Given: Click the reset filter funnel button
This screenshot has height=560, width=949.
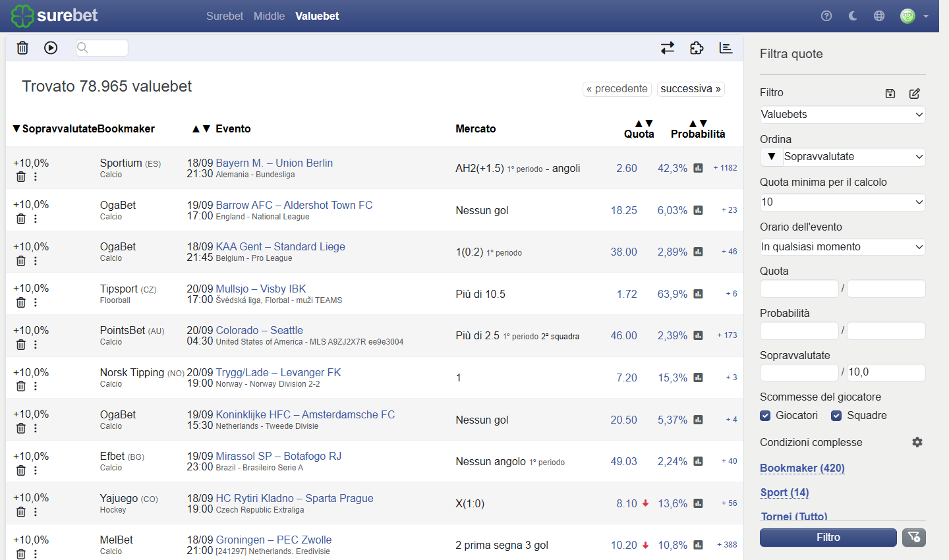Looking at the screenshot, I should [914, 537].
